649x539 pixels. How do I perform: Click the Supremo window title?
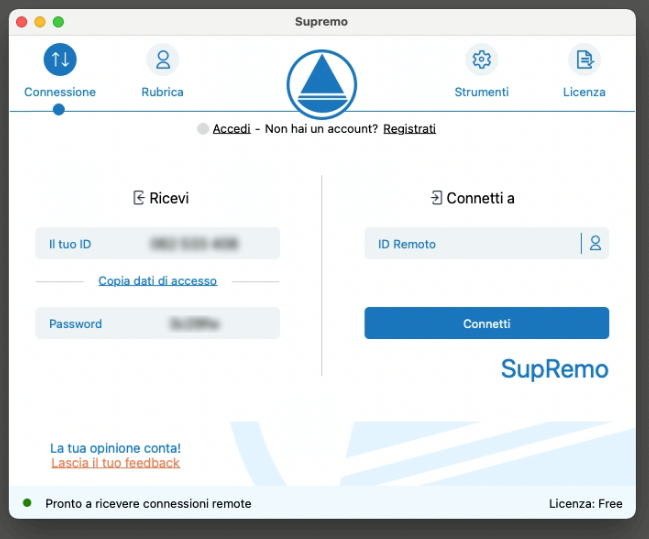pos(321,22)
